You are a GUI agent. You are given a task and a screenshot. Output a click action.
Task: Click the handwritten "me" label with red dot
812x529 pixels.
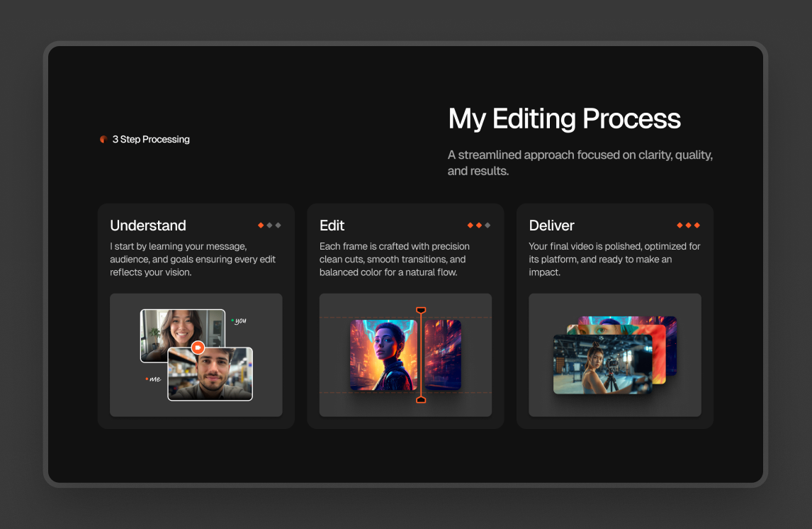pyautogui.click(x=154, y=379)
